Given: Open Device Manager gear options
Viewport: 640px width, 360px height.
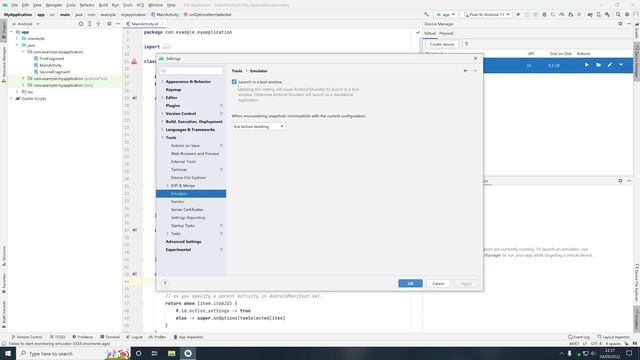Looking at the screenshot, I should (620, 24).
